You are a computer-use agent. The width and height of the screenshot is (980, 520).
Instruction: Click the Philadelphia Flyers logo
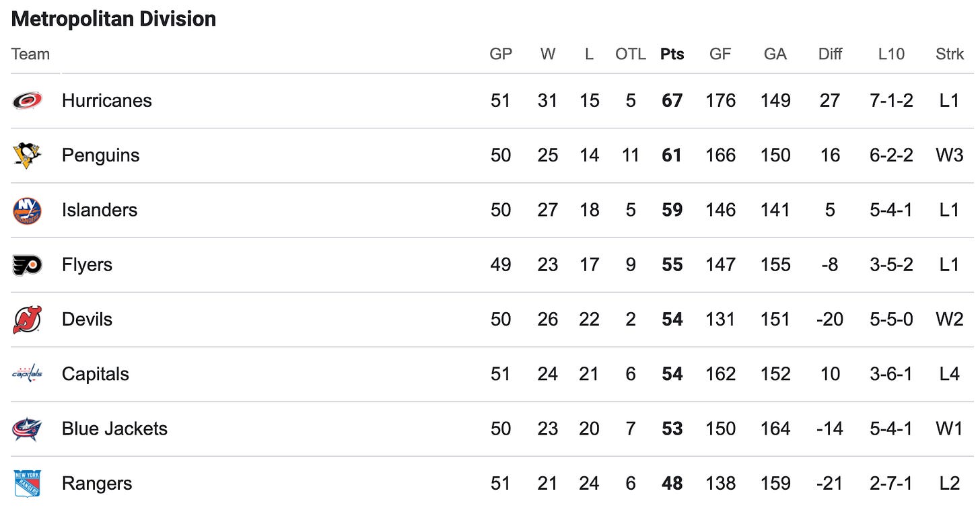coord(27,265)
